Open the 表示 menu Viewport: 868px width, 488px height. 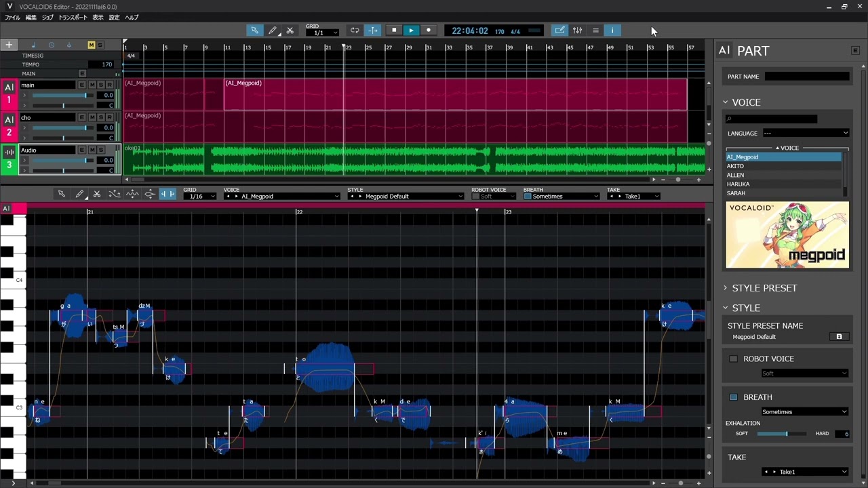98,18
